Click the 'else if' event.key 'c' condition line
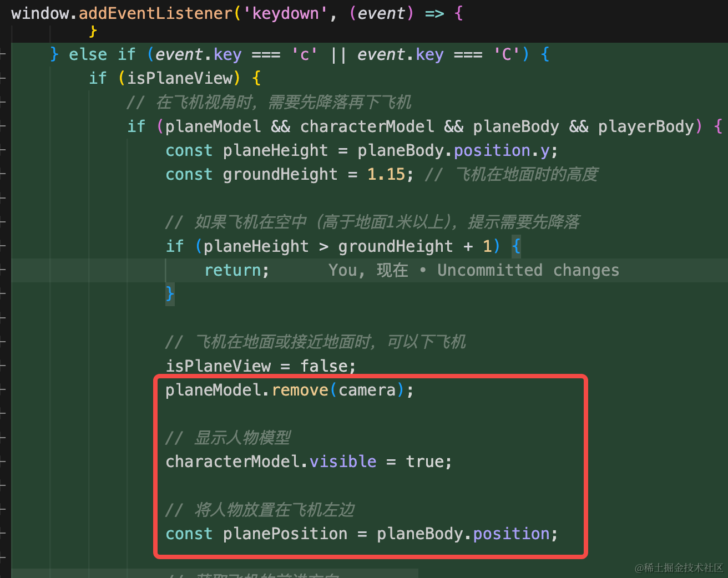The image size is (728, 578). click(300, 54)
